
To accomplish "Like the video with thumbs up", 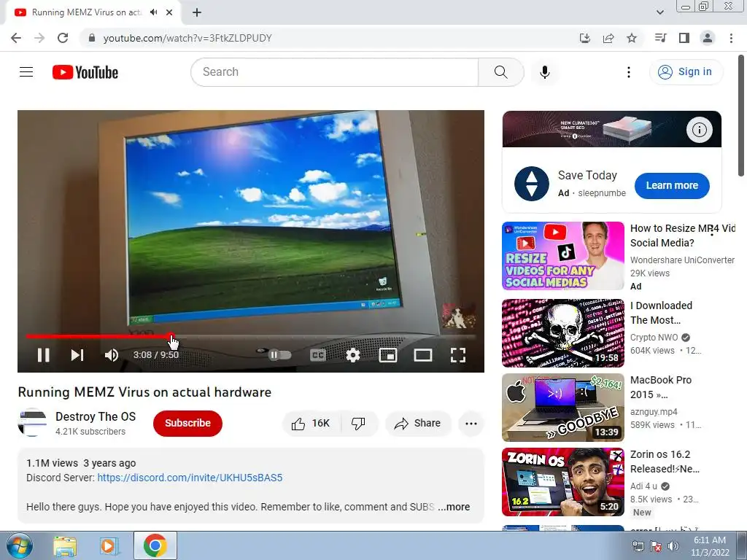I will 311,424.
